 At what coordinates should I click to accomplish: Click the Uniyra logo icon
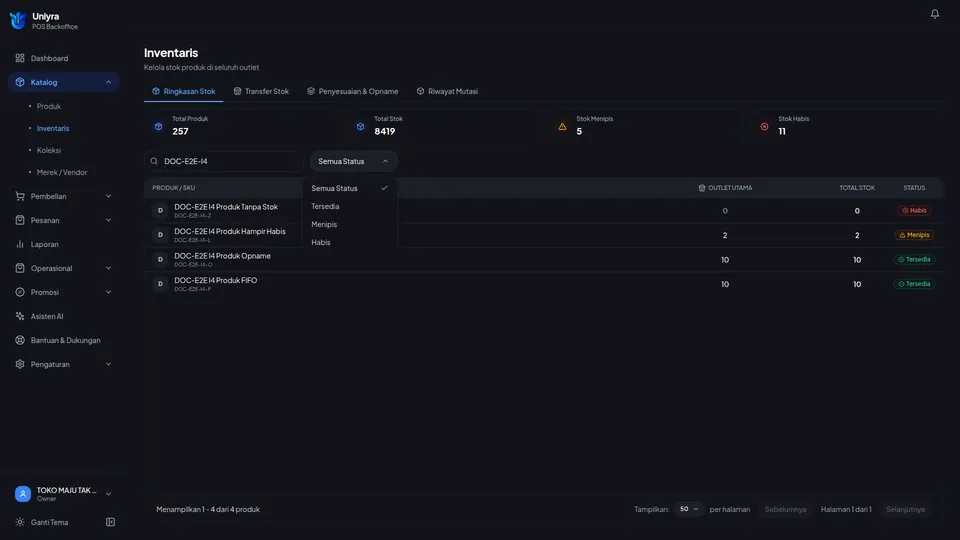(18, 20)
